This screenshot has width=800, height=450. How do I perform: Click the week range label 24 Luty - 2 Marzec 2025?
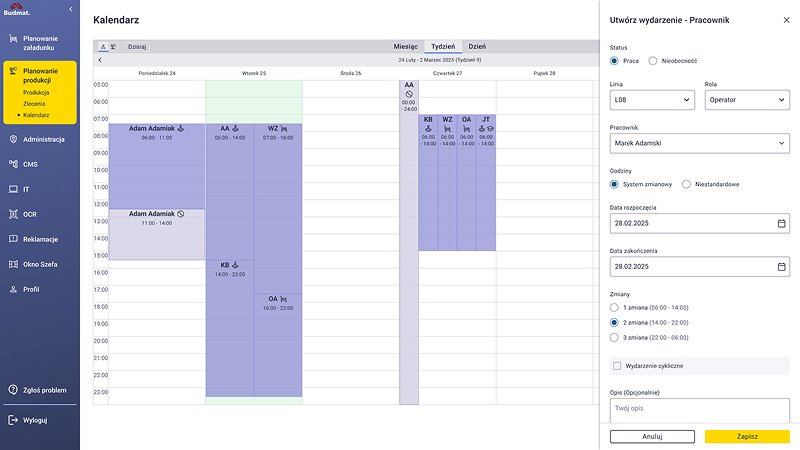(440, 60)
